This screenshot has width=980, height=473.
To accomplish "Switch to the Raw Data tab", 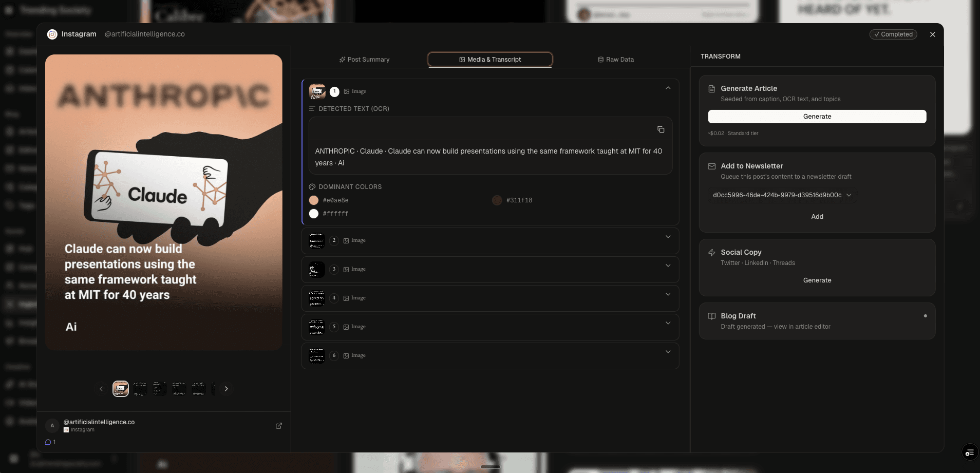I will [615, 60].
